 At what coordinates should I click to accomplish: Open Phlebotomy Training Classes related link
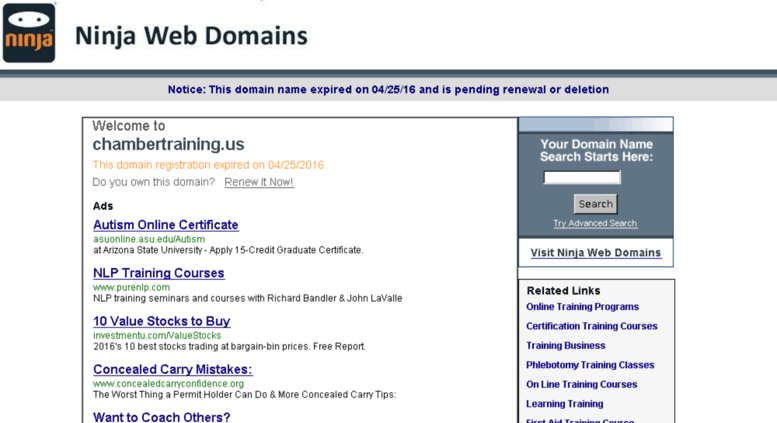590,365
